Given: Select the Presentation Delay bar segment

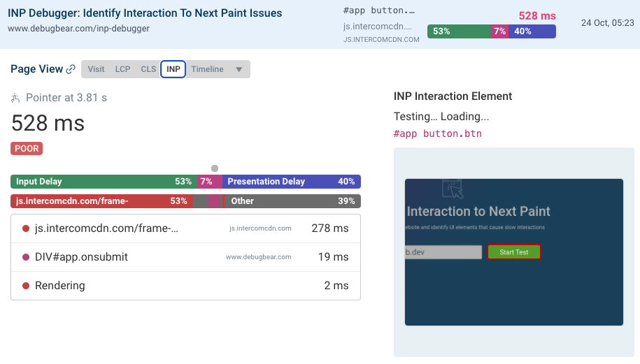Looking at the screenshot, I should tap(292, 182).
